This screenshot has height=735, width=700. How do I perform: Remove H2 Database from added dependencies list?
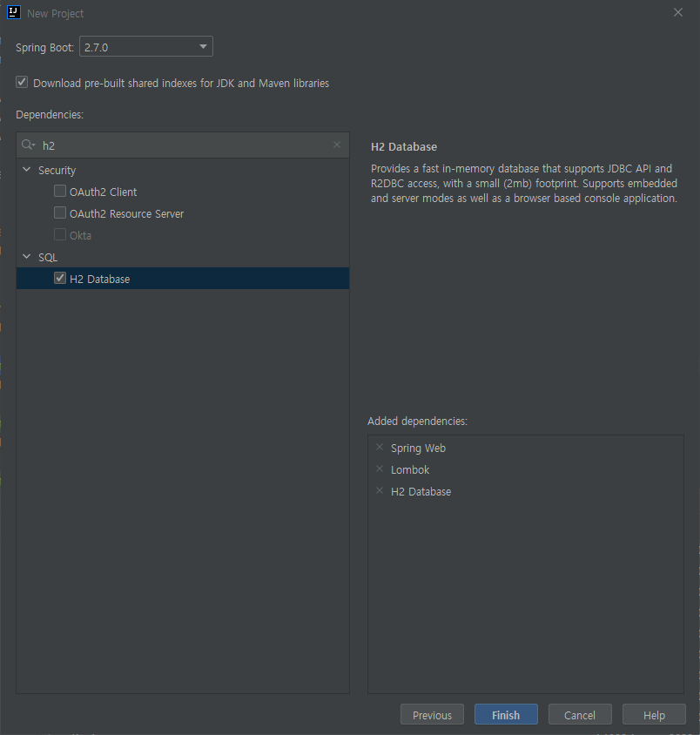380,491
